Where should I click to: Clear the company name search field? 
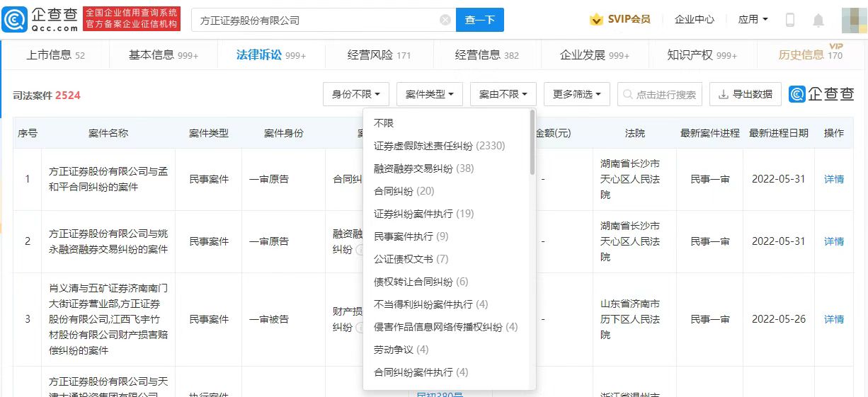pyautogui.click(x=445, y=20)
